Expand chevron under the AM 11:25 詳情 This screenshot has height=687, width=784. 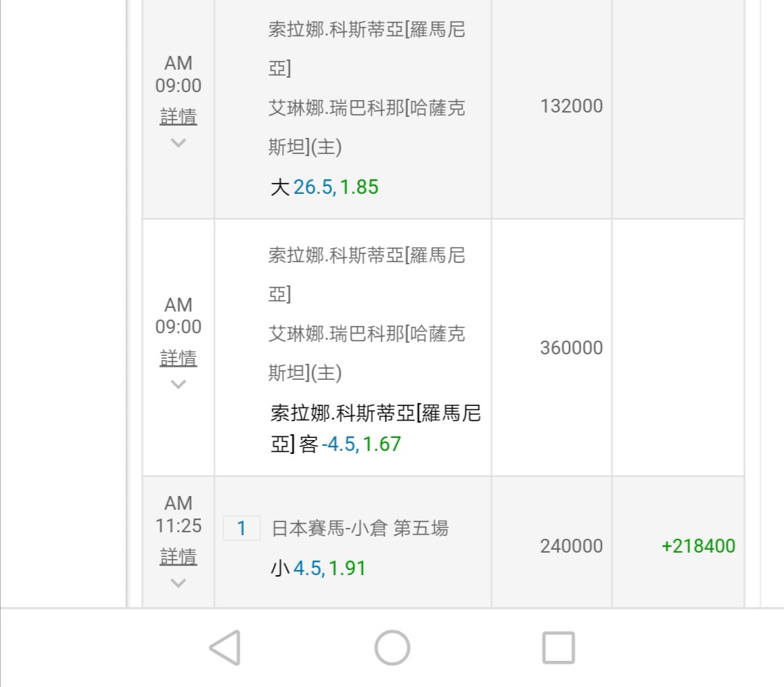click(178, 582)
